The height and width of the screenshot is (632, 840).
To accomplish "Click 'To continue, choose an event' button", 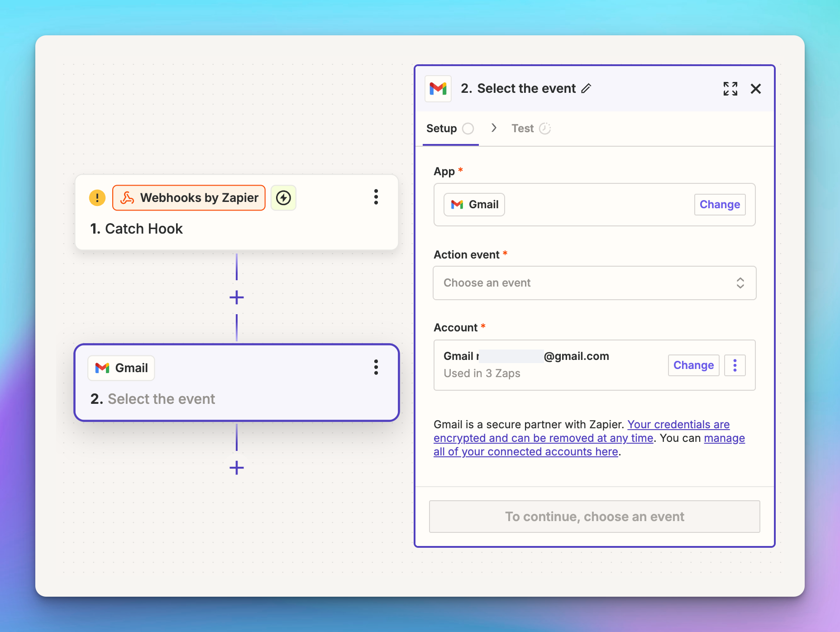I will pyautogui.click(x=595, y=517).
